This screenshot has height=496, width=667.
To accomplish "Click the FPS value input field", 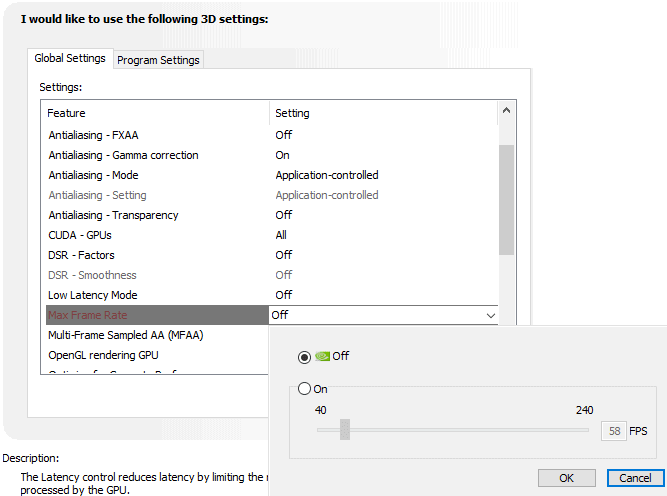I will coord(613,431).
